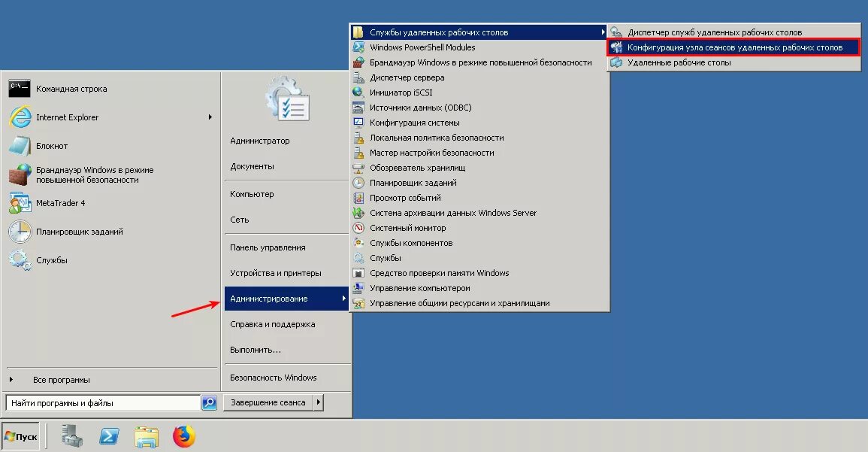The image size is (868, 452).
Task: Open Справка и поддержка
Action: [x=272, y=324]
